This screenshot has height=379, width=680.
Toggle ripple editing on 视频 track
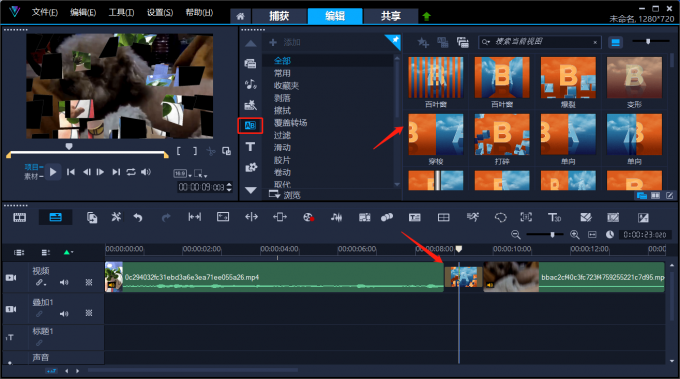(x=40, y=282)
